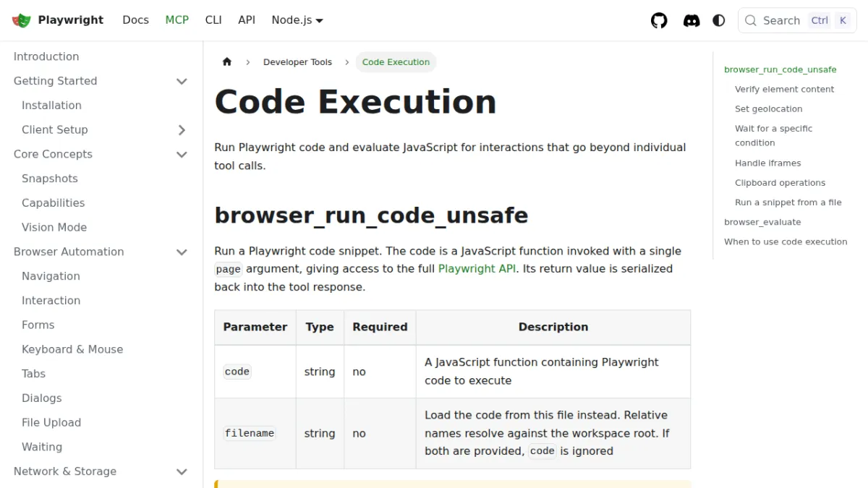This screenshot has height=488, width=868.
Task: Jump to Wait for a specific condition
Action: point(773,136)
